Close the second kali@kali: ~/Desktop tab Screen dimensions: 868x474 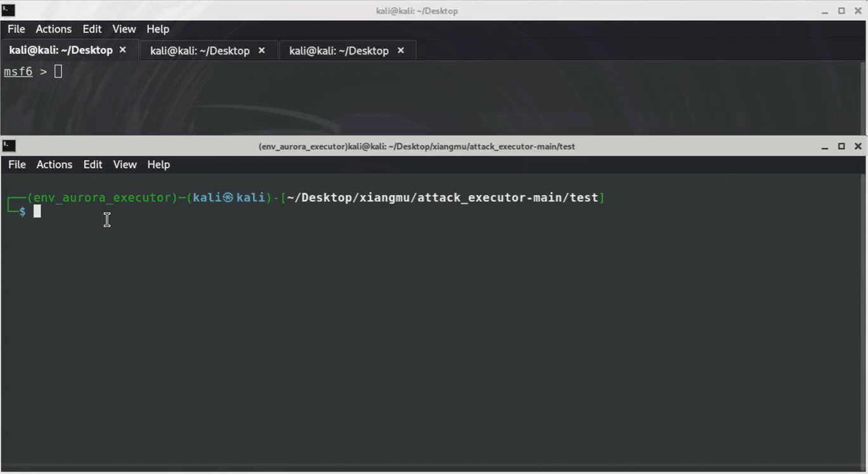pos(261,50)
